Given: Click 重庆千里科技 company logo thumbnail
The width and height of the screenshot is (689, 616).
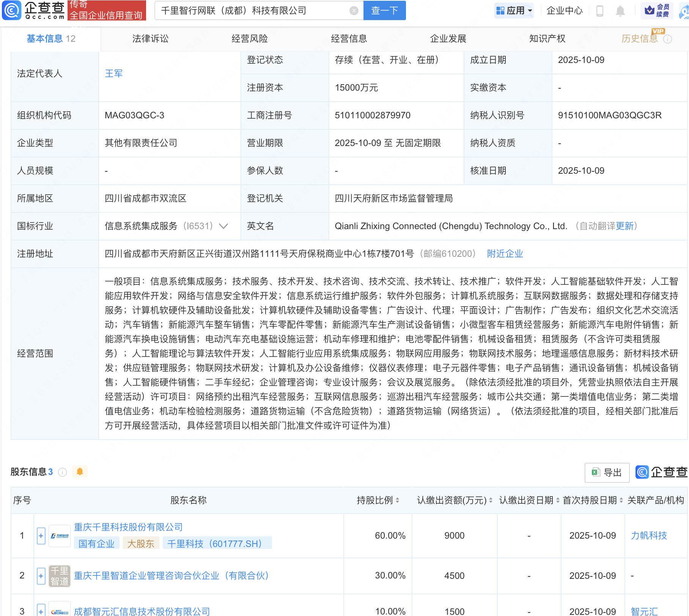Looking at the screenshot, I should 60,536.
